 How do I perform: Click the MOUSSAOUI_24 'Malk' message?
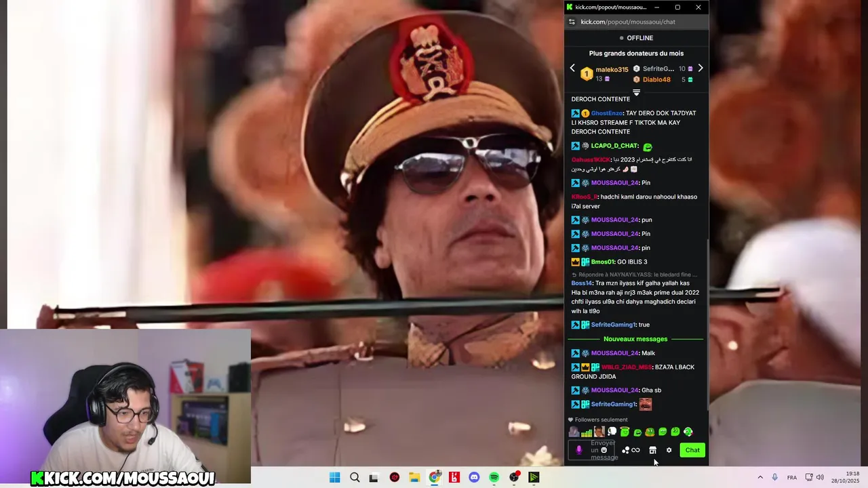pos(613,353)
